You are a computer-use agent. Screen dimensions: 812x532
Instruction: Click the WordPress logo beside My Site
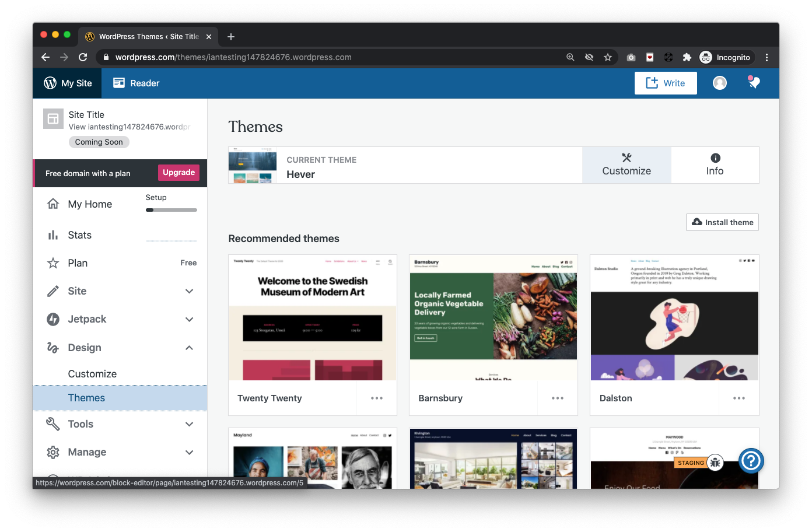tap(50, 83)
